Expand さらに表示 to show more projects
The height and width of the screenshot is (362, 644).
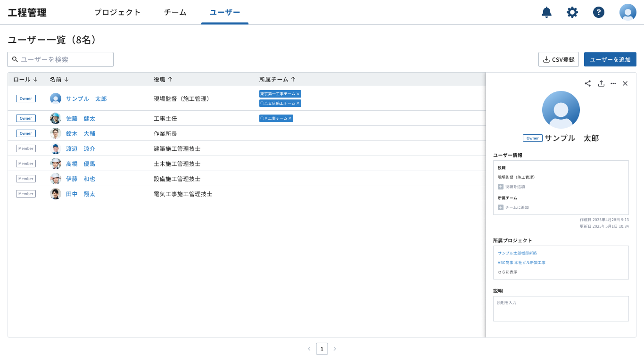click(506, 272)
